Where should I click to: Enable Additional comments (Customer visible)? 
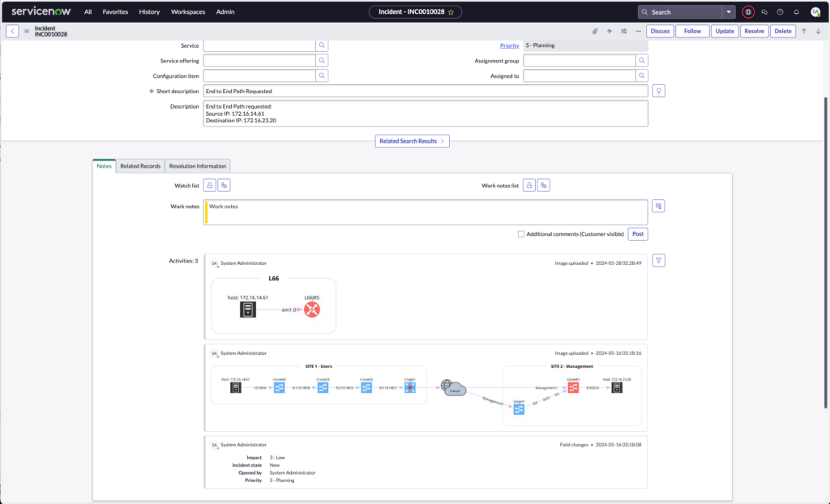pyautogui.click(x=521, y=233)
